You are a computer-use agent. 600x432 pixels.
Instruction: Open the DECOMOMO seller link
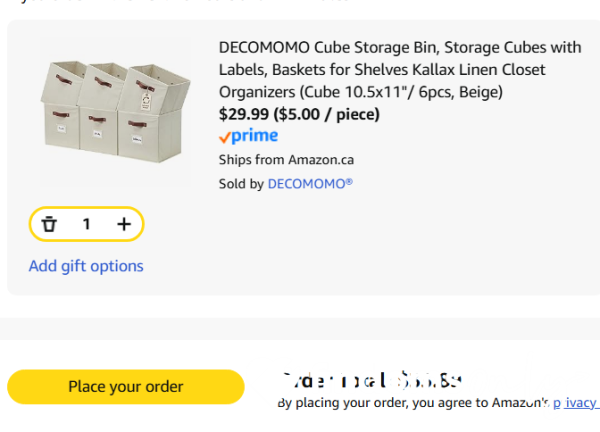tap(310, 184)
